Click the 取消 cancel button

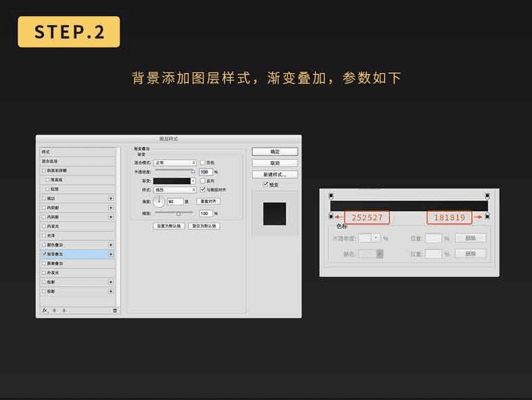tap(275, 163)
